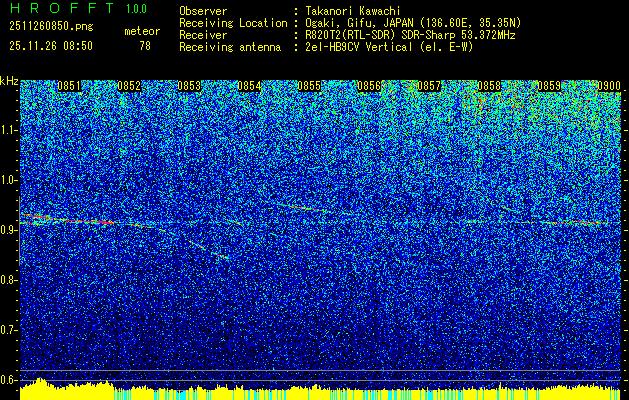Click the descending echo trace below 0853
The image size is (629, 400).
[209, 249]
